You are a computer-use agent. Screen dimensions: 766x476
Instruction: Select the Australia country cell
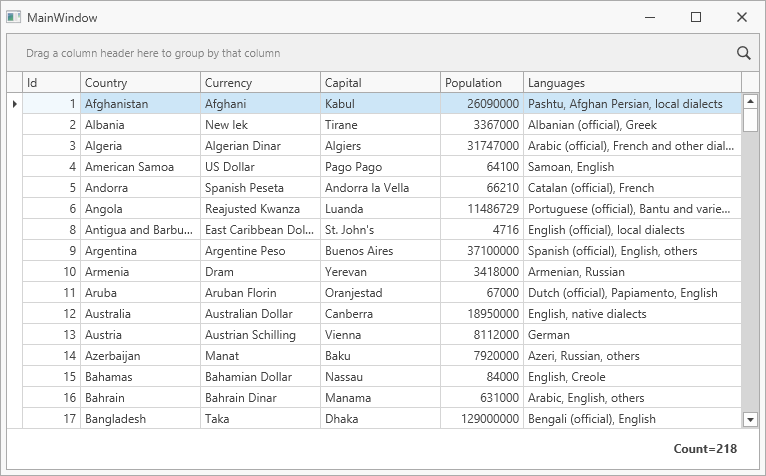point(140,314)
